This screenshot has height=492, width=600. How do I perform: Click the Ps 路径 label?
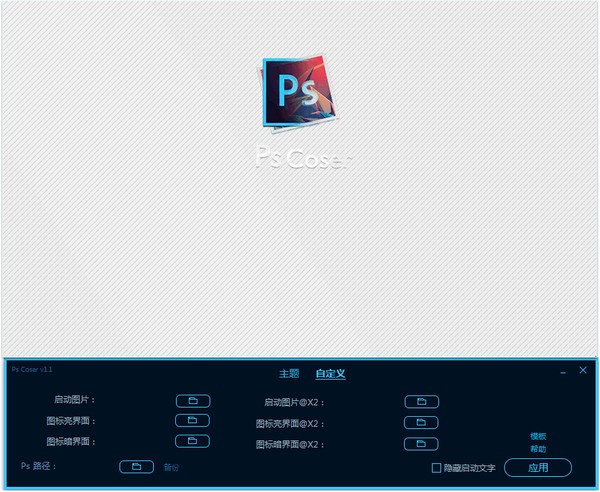38,466
